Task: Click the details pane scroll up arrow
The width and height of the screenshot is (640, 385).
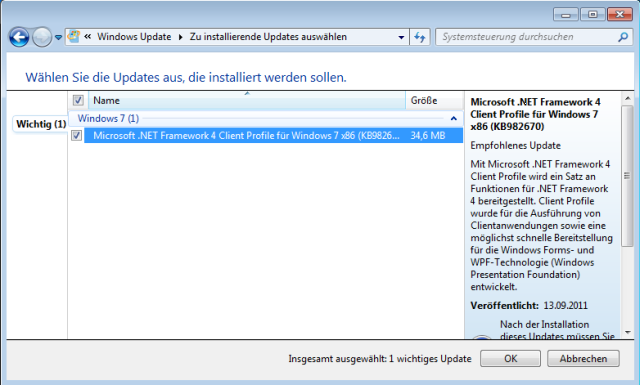Action: click(x=627, y=98)
